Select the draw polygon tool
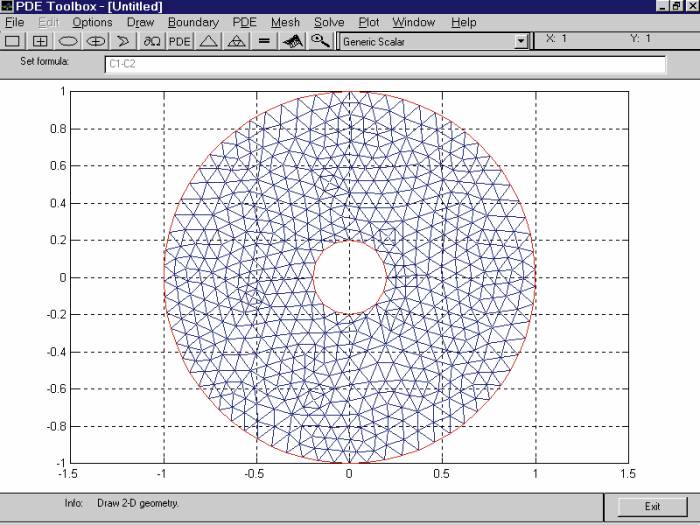700x525 pixels. tap(123, 41)
